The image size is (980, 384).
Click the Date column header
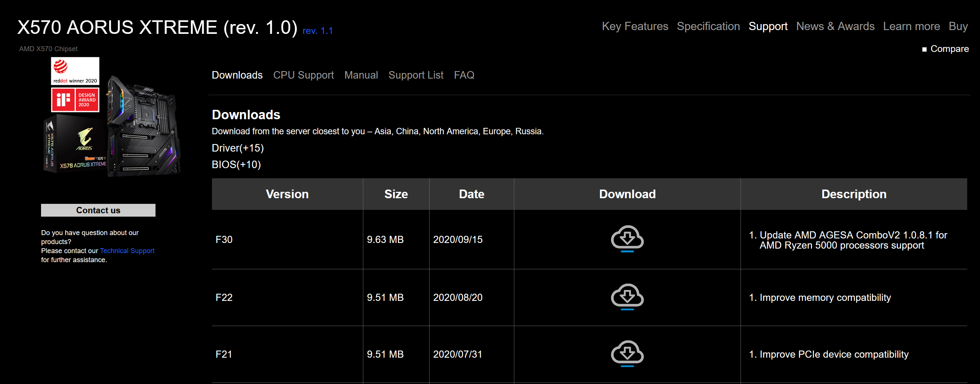tap(471, 194)
